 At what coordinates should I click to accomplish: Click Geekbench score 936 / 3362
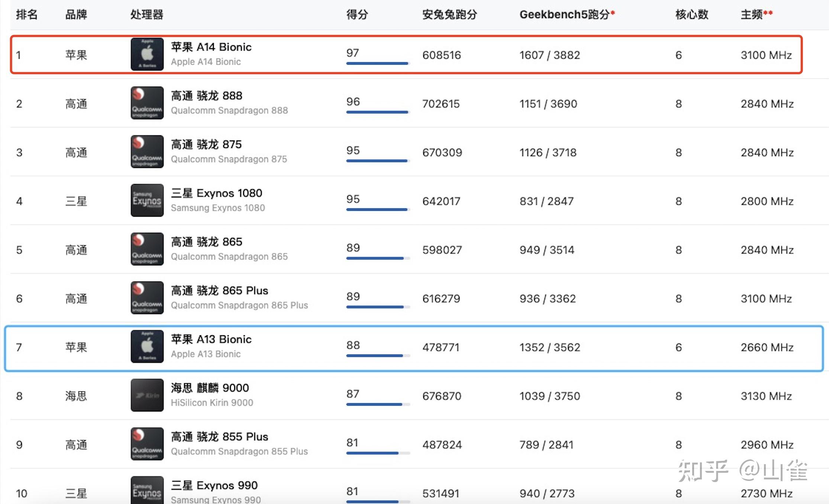pyautogui.click(x=548, y=298)
